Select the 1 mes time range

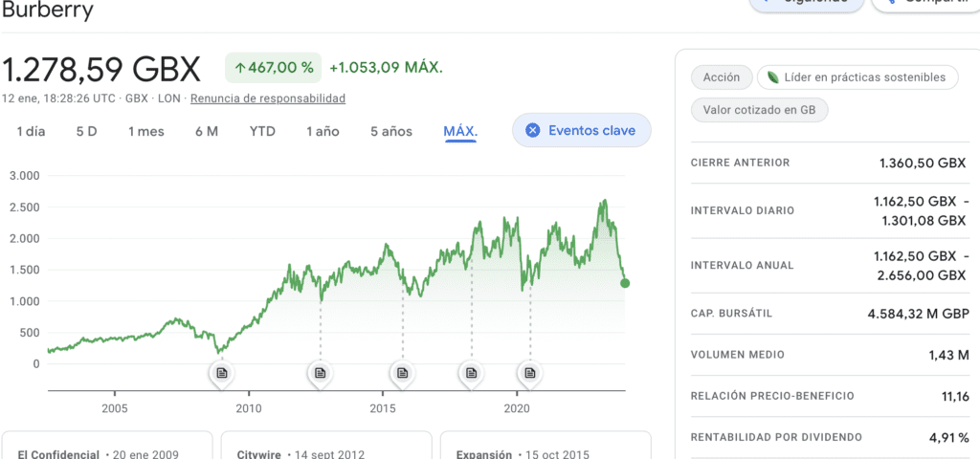tap(146, 132)
